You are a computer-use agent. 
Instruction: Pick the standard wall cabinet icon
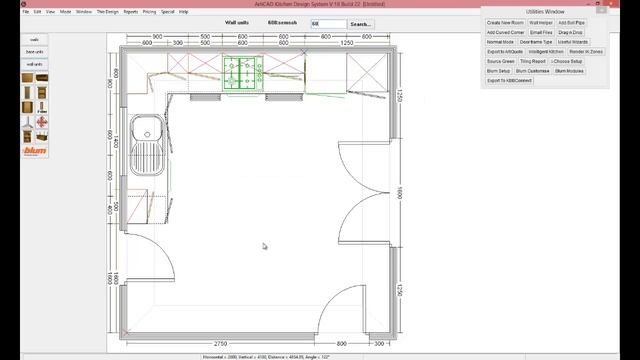27,78
